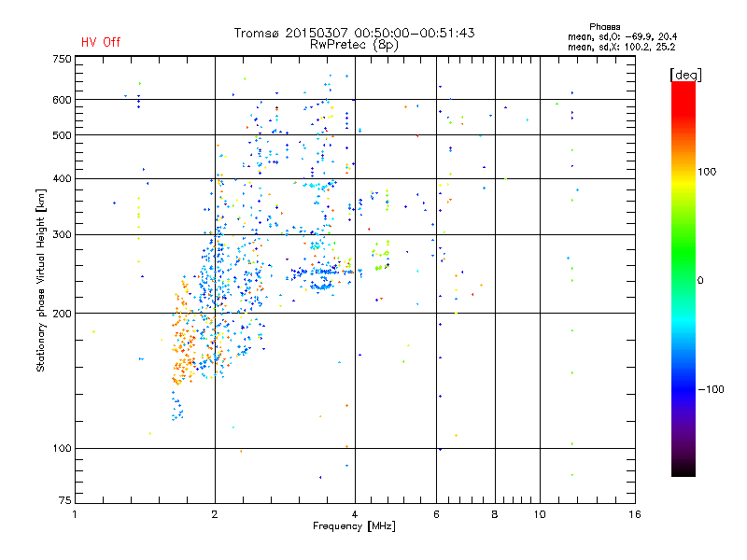Screen dimensions: 747x560
Task: Click the Frequency [MHz] axis label
Action: click(354, 527)
